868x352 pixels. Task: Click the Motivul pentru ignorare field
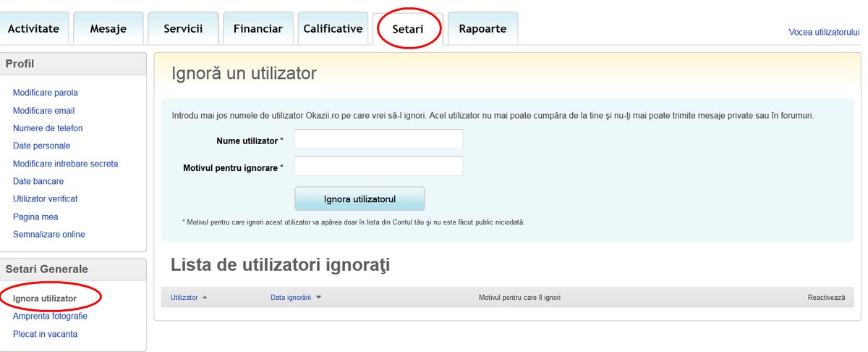click(378, 167)
